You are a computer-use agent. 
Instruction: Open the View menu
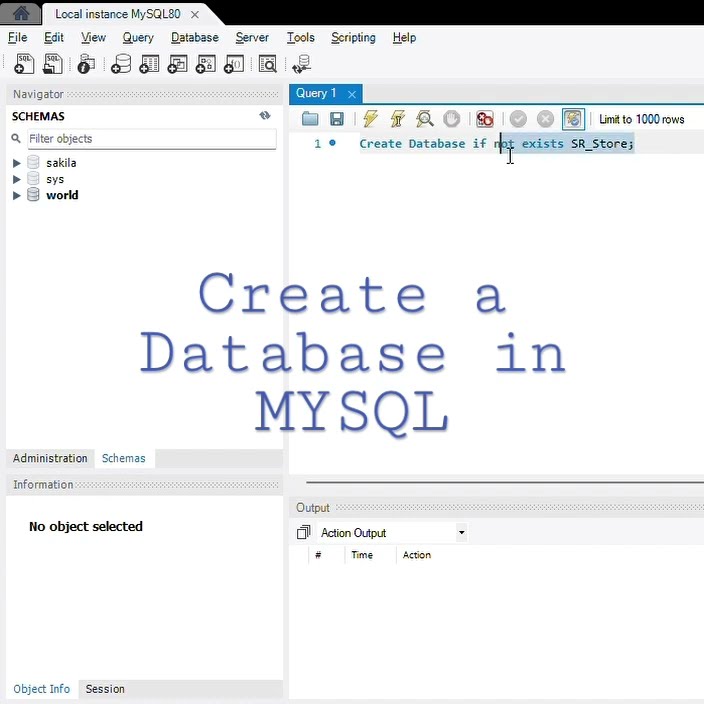[93, 38]
